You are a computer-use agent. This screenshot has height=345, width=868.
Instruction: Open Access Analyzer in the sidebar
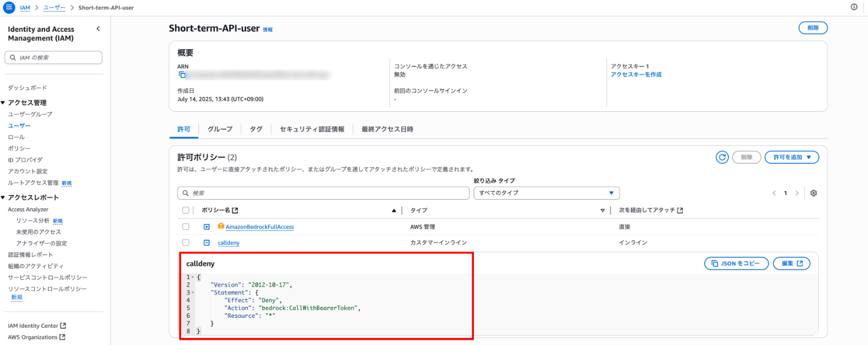tap(28, 210)
